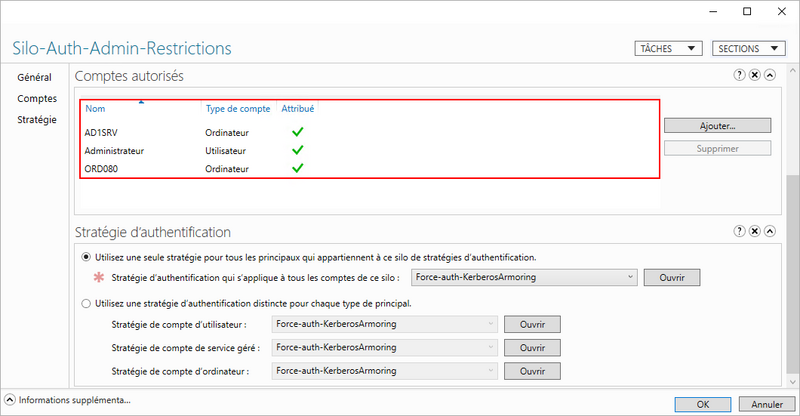Select the ORD080 account row
Image resolution: width=800 pixels, height=416 pixels.
[x=369, y=168]
